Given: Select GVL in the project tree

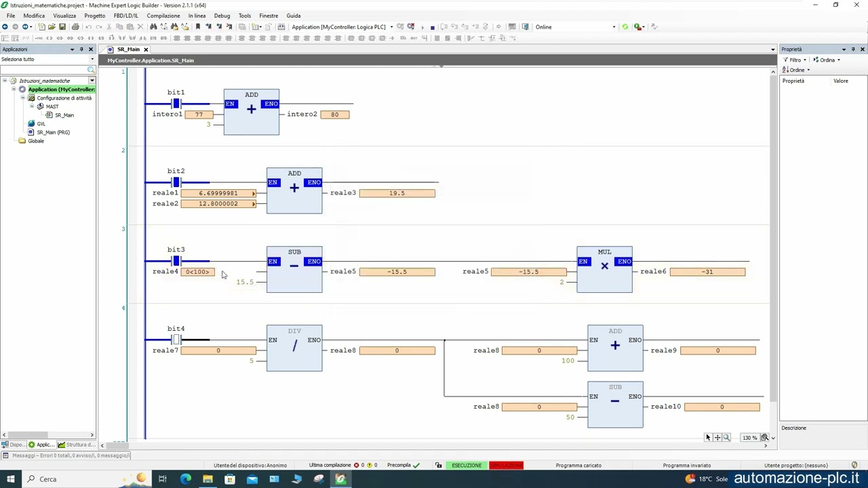Looking at the screenshot, I should [x=41, y=124].
